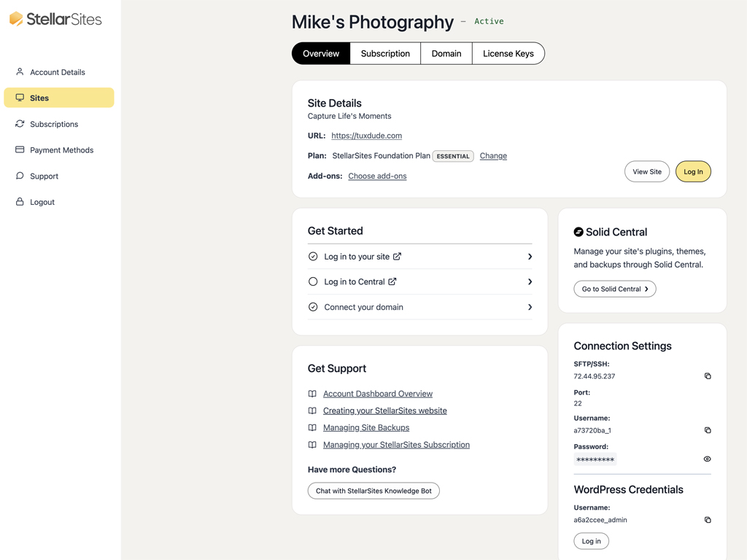Viewport: 747px width, 560px height.
Task: Expand the Connect your domain chevron
Action: (530, 307)
